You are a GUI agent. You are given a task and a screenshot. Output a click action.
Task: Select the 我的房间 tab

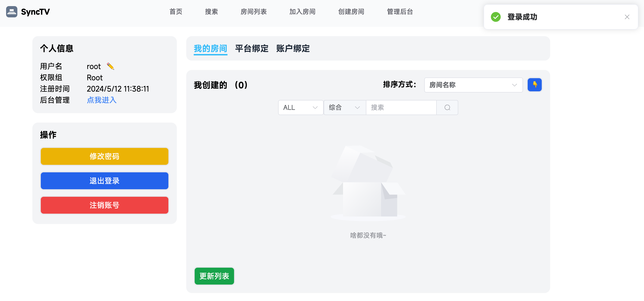(210, 49)
